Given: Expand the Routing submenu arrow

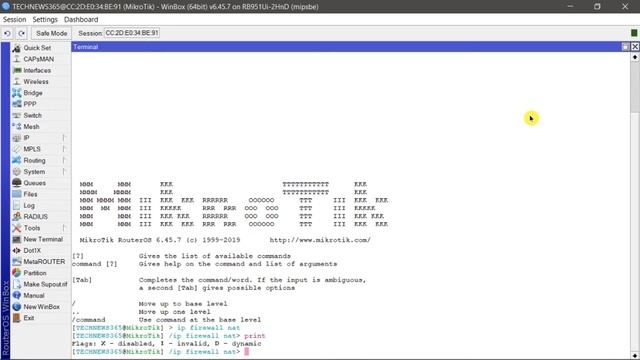Looking at the screenshot, I should coord(64,160).
